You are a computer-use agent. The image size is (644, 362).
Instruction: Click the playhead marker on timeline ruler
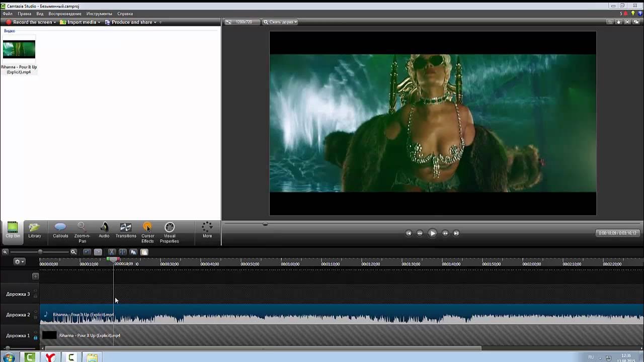click(113, 259)
